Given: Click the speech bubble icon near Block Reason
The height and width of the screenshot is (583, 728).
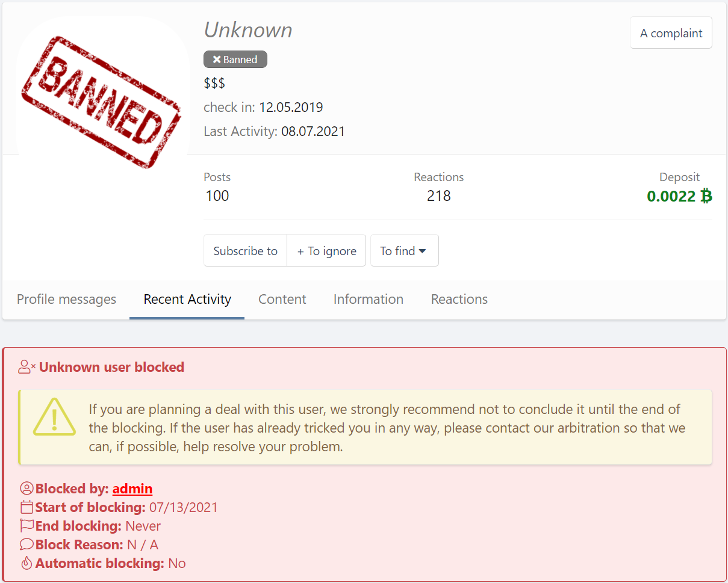Looking at the screenshot, I should (x=26, y=544).
